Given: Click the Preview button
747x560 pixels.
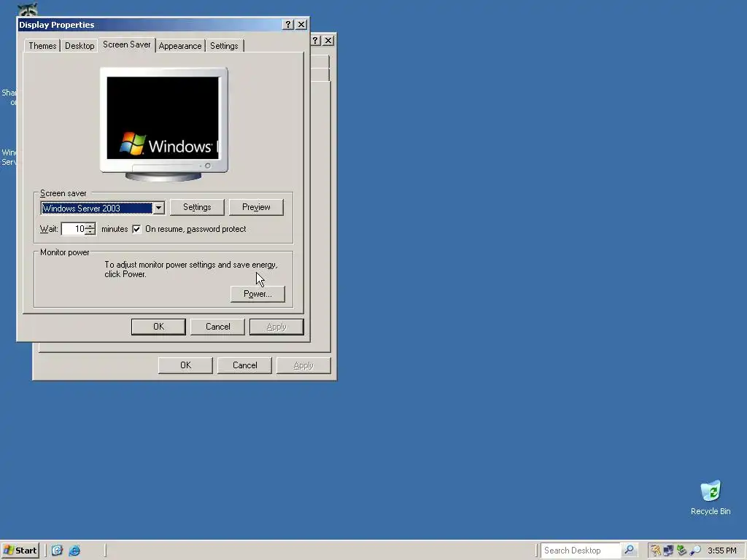Looking at the screenshot, I should 256,207.
